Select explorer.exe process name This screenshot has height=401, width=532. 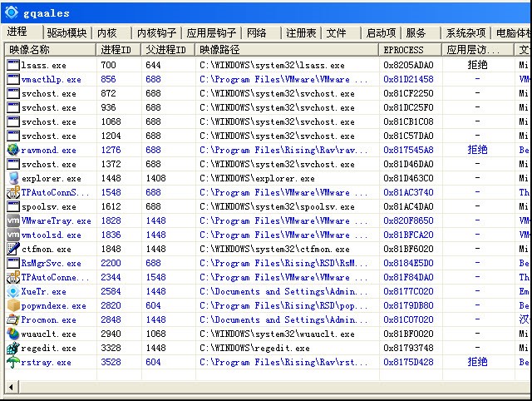(x=52, y=179)
